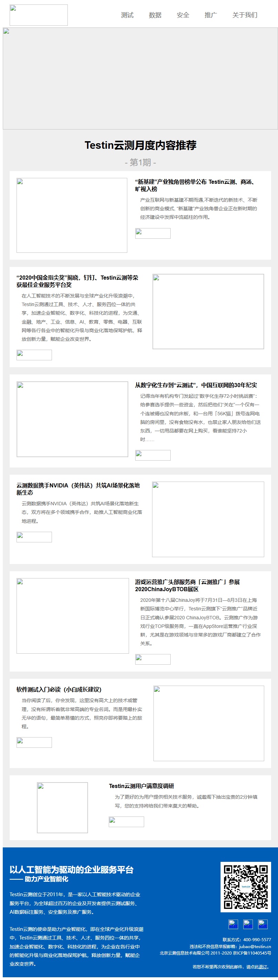Open the 从数字化生存到“云测试” article title

[x=196, y=385]
